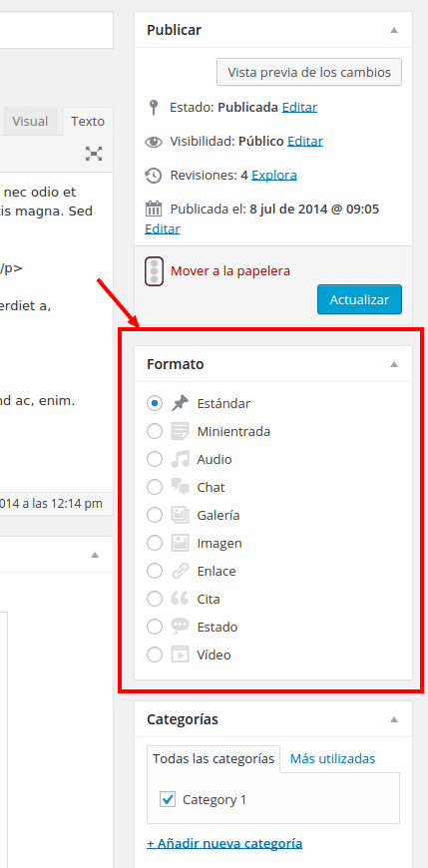The height and width of the screenshot is (868, 428).
Task: Click the blue Actualizar button
Action: pos(359,299)
